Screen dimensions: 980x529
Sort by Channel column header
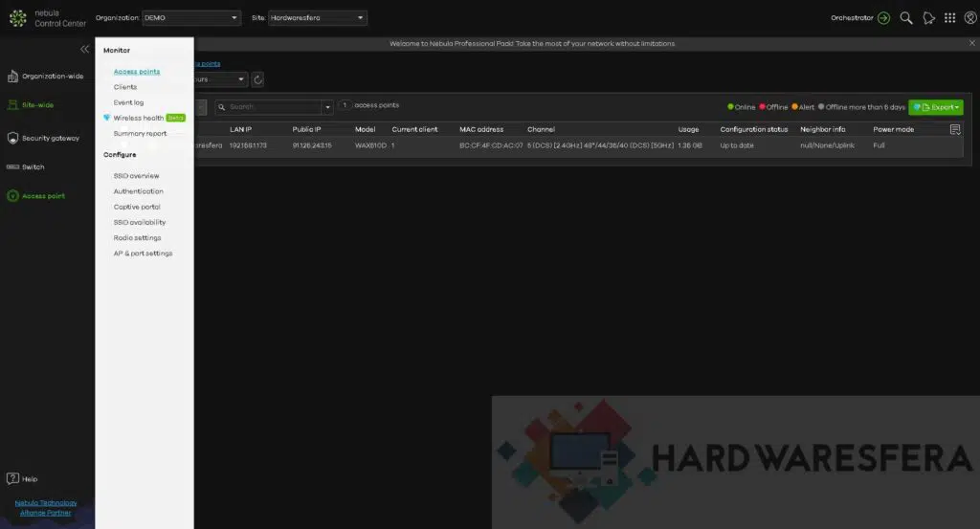click(x=541, y=129)
